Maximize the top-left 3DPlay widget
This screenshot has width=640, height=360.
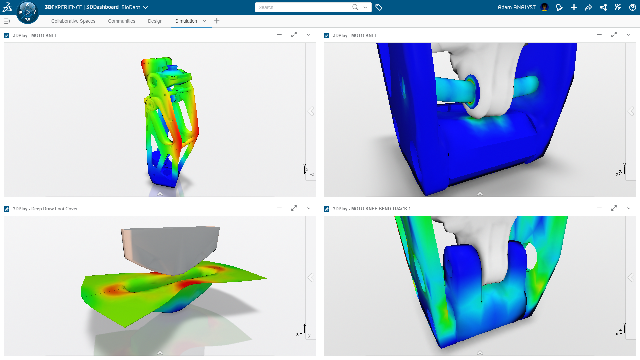click(x=294, y=35)
